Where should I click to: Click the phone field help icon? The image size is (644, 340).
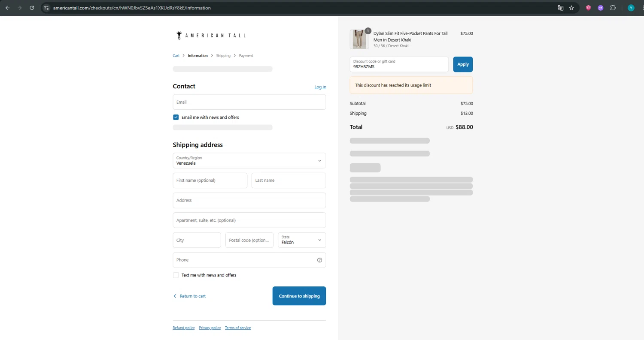(x=319, y=260)
